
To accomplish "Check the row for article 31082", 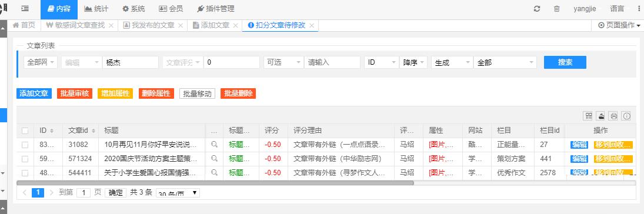I will coord(25,145).
